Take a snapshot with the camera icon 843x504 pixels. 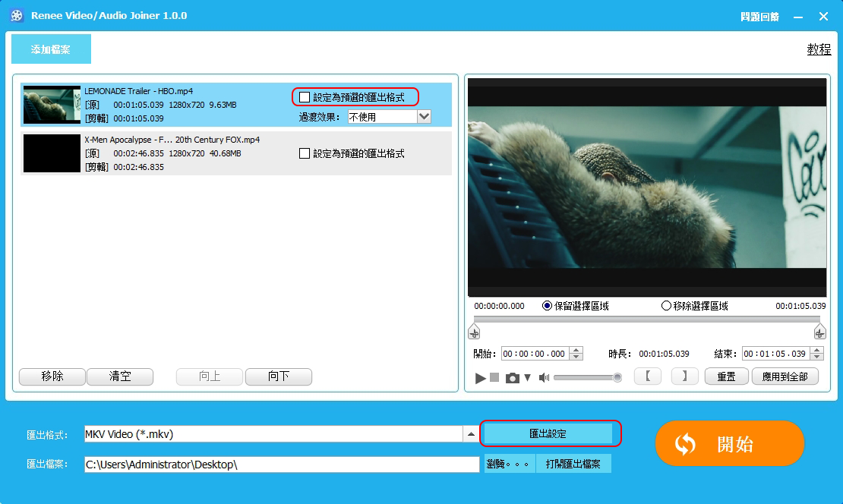click(x=513, y=378)
